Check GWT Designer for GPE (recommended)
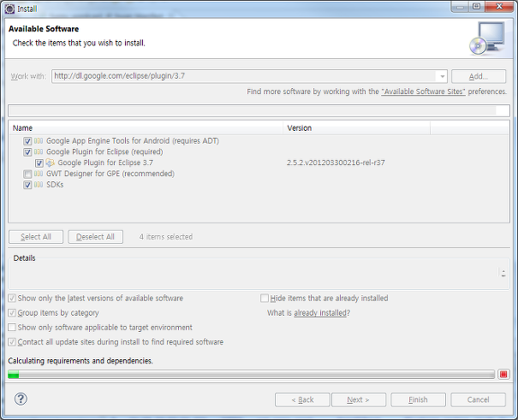The height and width of the screenshot is (420, 518). coord(27,174)
